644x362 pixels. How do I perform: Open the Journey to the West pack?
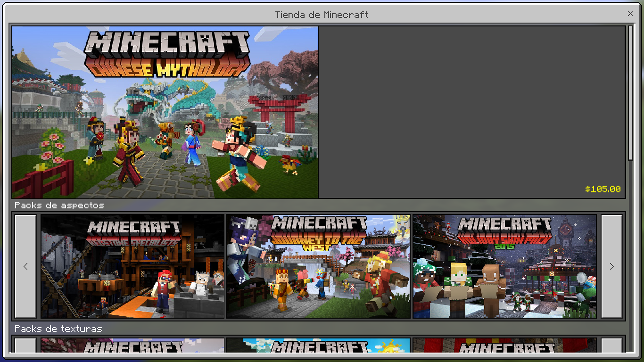pos(318,266)
